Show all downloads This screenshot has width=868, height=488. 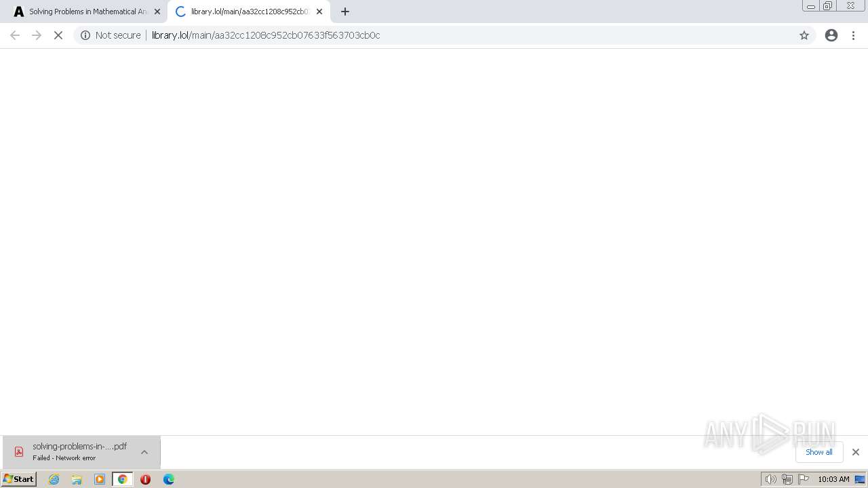(819, 452)
